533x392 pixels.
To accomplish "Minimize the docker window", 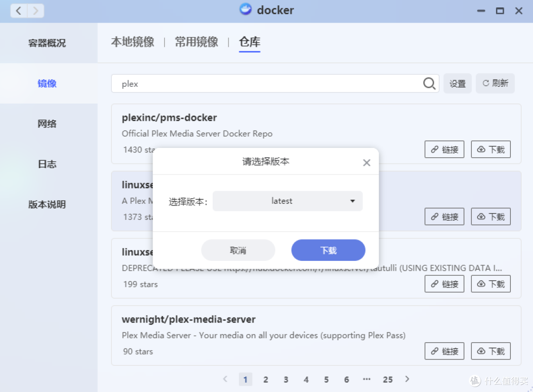I will coord(481,11).
